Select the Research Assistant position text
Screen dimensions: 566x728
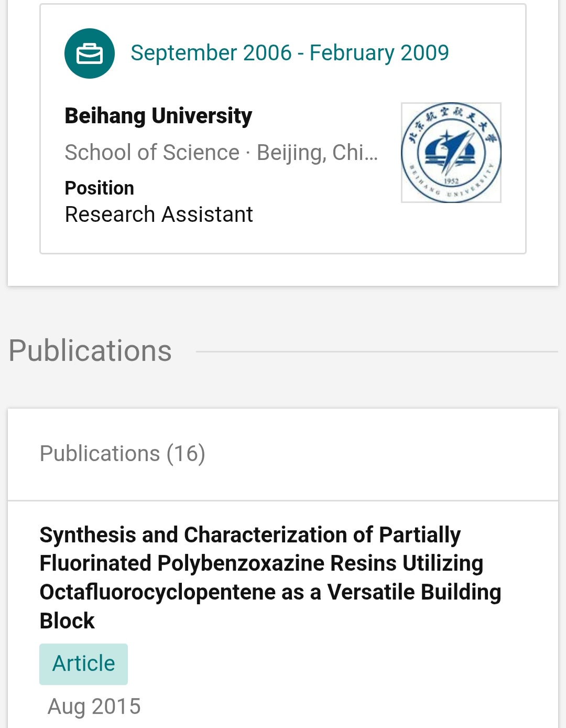pos(159,215)
